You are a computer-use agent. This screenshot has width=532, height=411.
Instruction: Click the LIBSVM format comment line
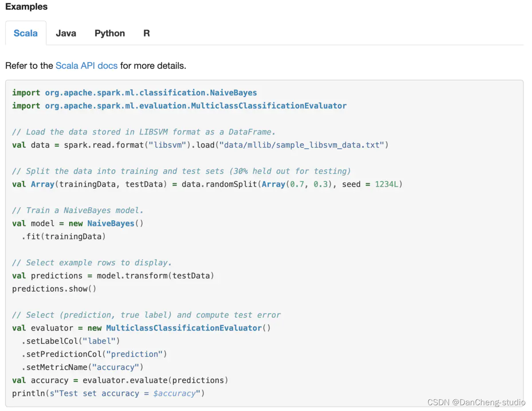144,132
